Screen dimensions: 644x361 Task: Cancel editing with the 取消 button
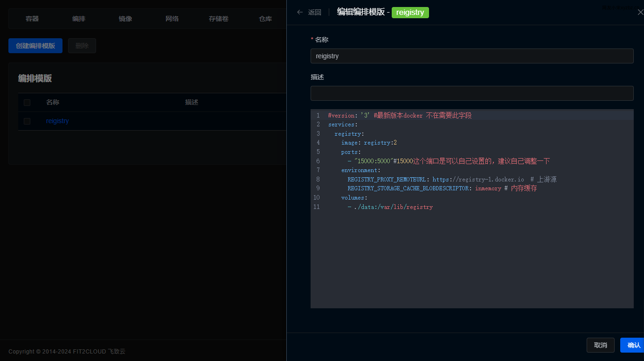click(600, 345)
